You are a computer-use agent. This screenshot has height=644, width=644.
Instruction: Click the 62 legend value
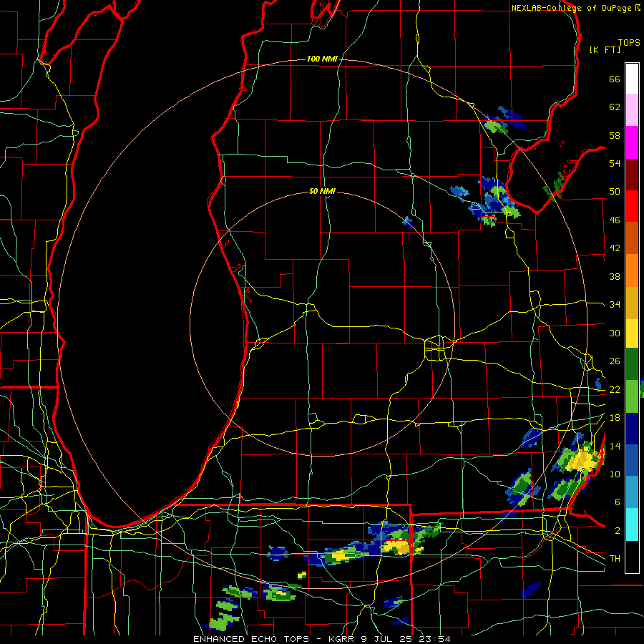(615, 107)
